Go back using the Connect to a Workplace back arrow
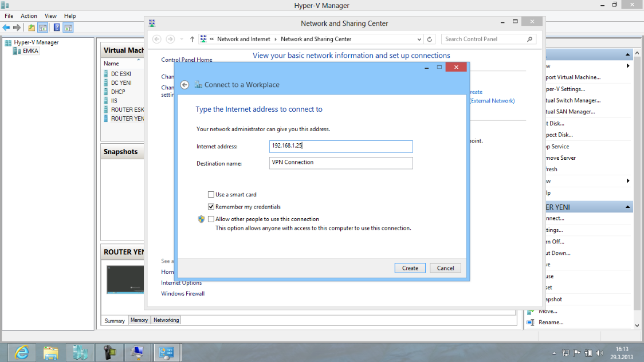The width and height of the screenshot is (644, 362). 185,85
